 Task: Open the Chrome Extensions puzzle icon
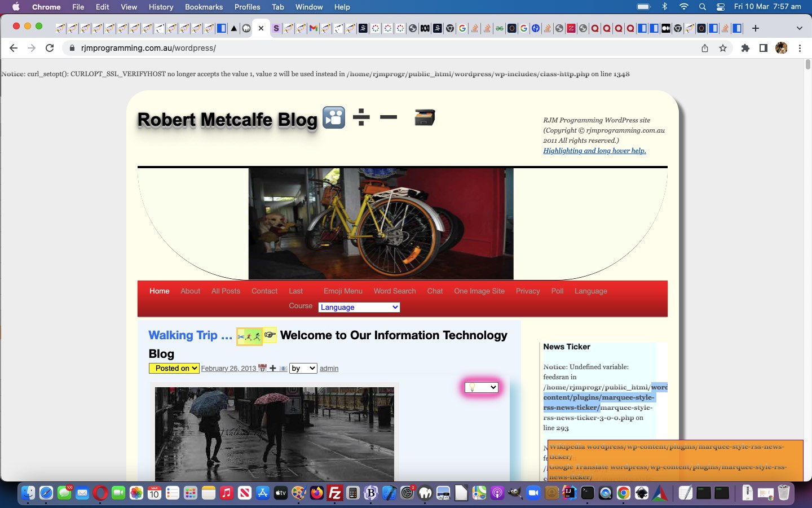click(x=745, y=48)
